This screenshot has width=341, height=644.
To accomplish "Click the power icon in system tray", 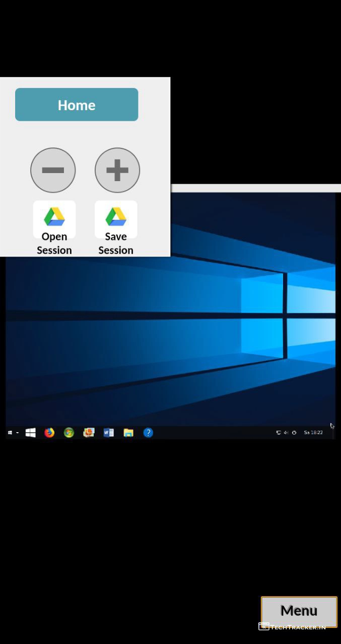I will (x=294, y=433).
